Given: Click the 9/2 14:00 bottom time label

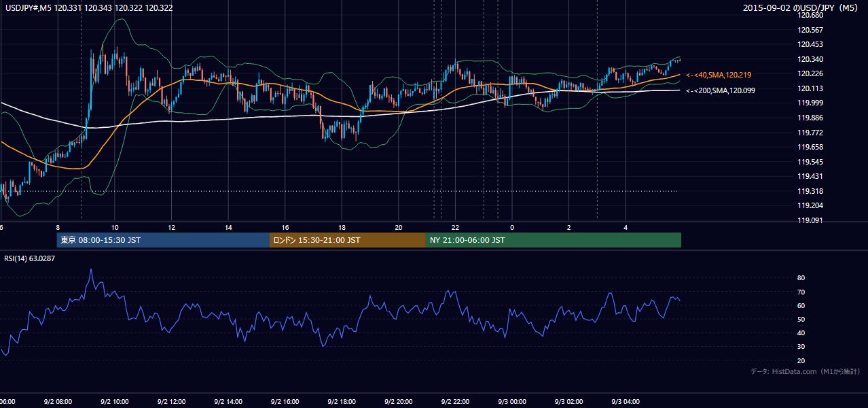Looking at the screenshot, I should (x=229, y=401).
